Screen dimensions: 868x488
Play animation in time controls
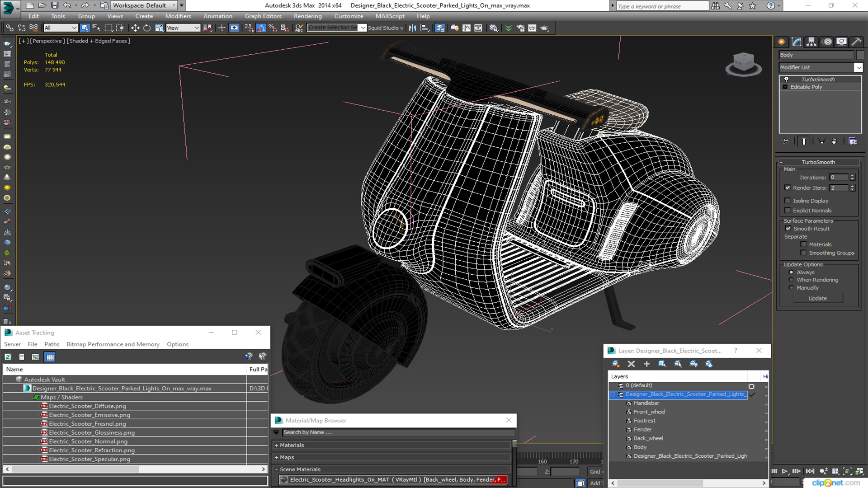[785, 471]
